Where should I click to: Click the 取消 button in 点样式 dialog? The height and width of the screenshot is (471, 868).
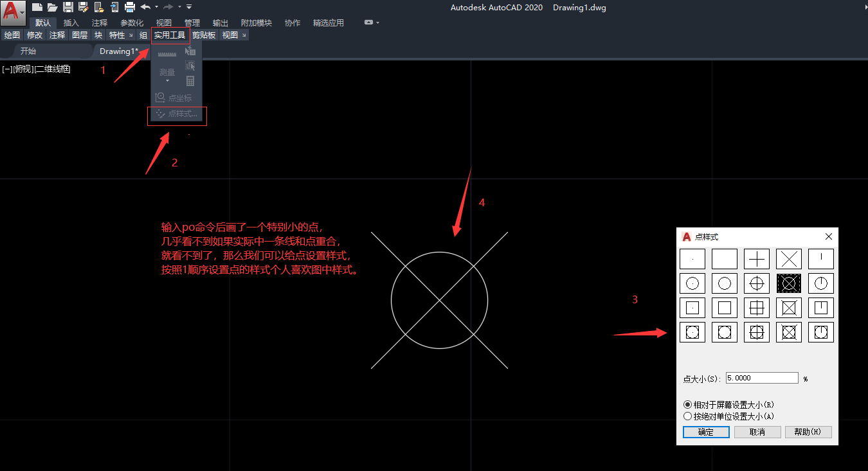pos(757,432)
